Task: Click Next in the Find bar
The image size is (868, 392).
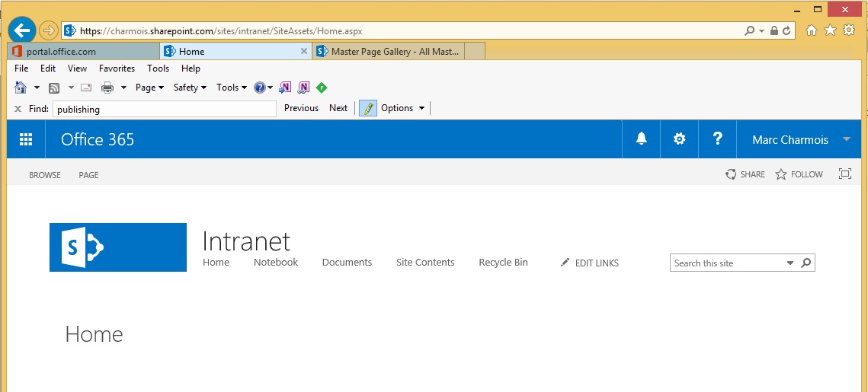Action: tap(338, 108)
